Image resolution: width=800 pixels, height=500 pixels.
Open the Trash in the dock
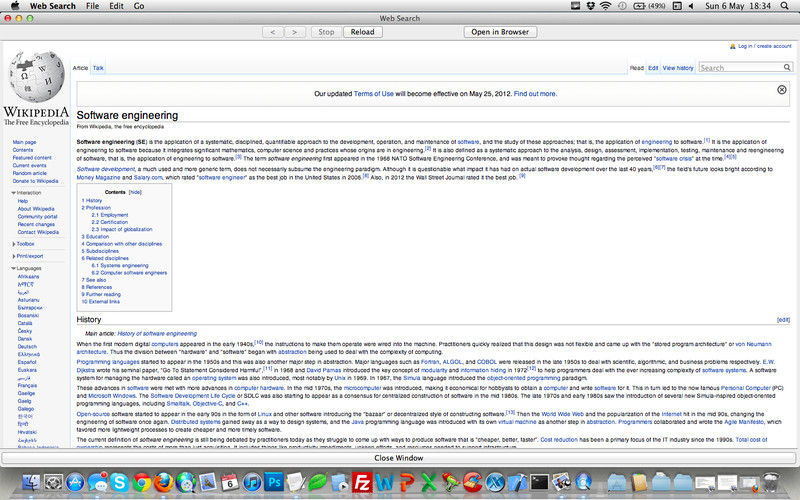(771, 482)
